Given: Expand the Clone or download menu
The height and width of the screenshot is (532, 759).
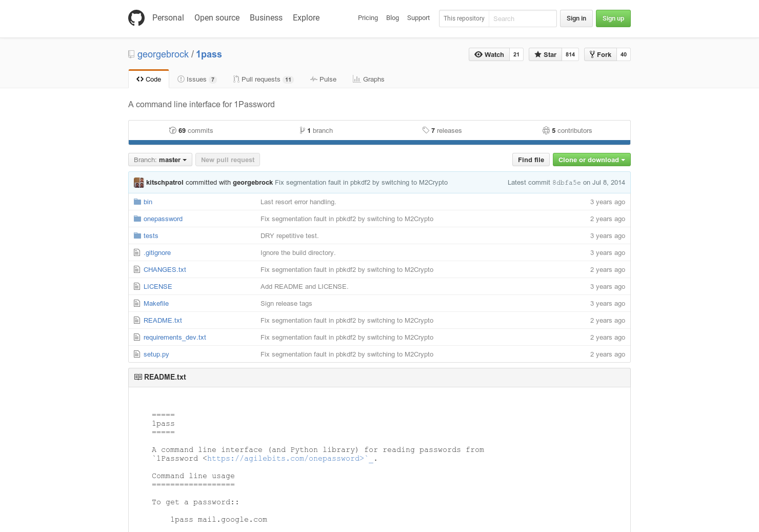Looking at the screenshot, I should (x=591, y=160).
